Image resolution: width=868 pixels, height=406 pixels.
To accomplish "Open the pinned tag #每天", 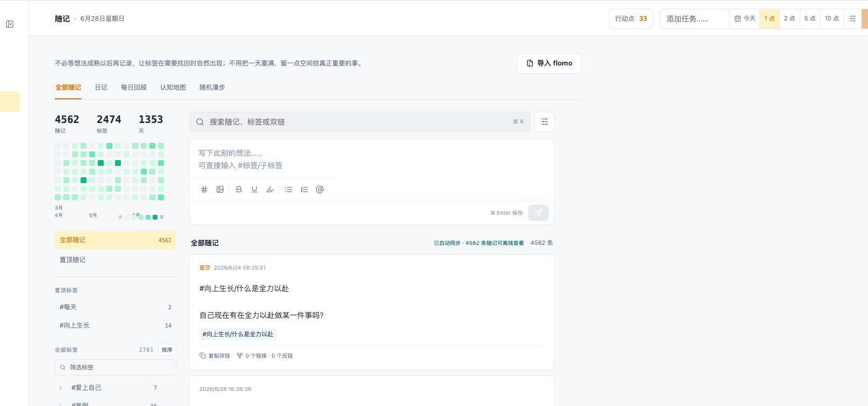I will click(x=116, y=307).
